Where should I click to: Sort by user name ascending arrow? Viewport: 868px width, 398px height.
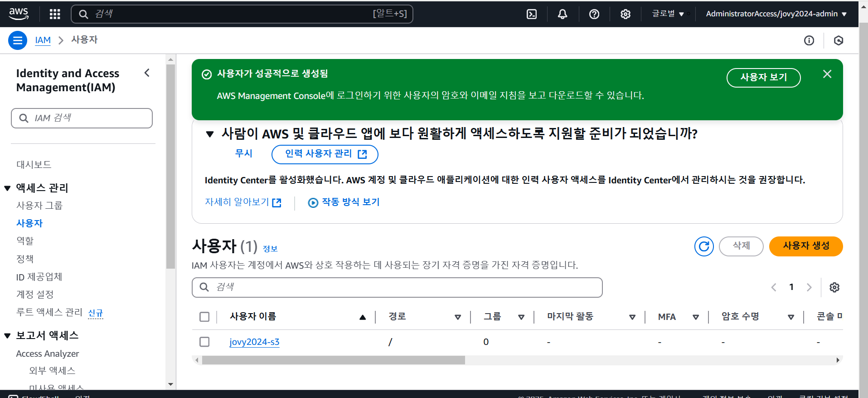click(x=363, y=317)
